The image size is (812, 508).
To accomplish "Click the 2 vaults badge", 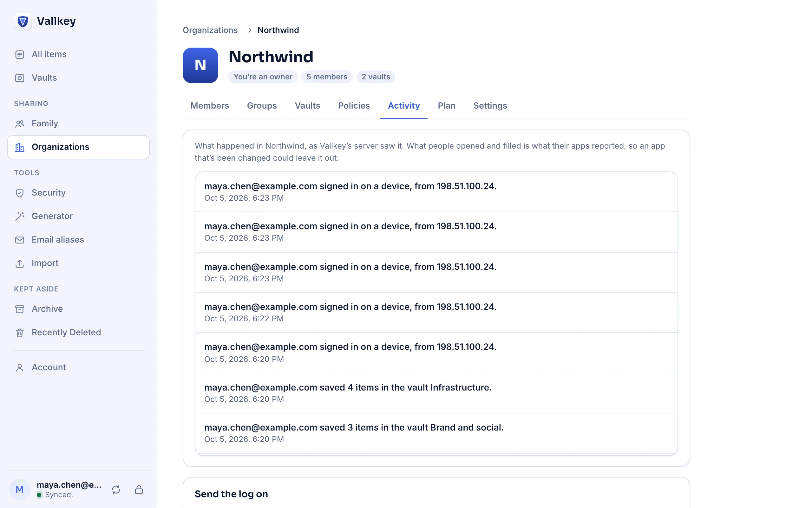I will 376,77.
